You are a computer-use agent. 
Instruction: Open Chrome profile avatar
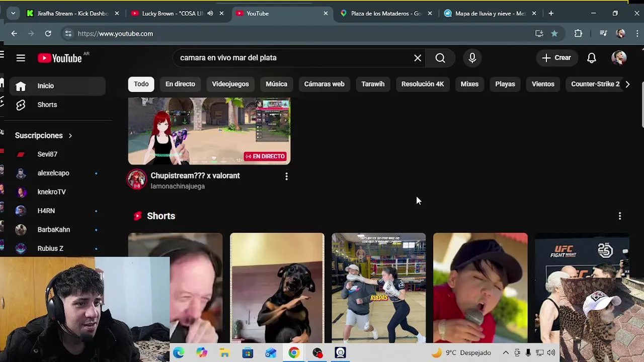pos(621,34)
